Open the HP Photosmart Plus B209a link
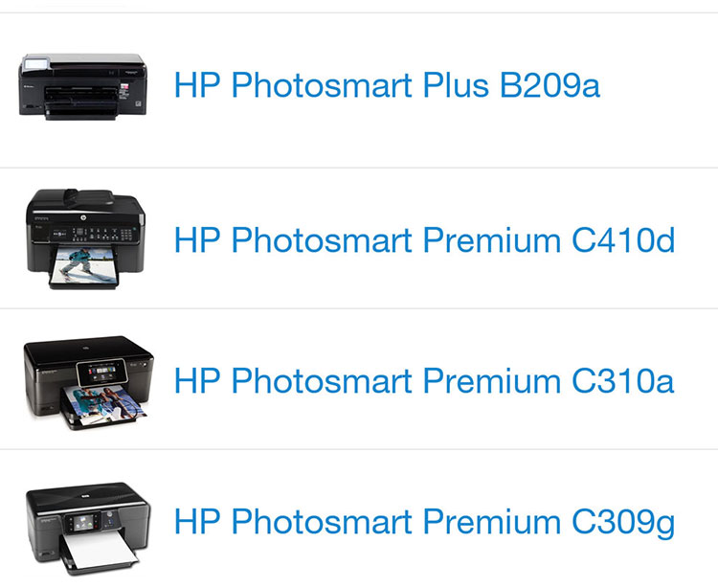Screen dimensions: 718x588 [387, 85]
